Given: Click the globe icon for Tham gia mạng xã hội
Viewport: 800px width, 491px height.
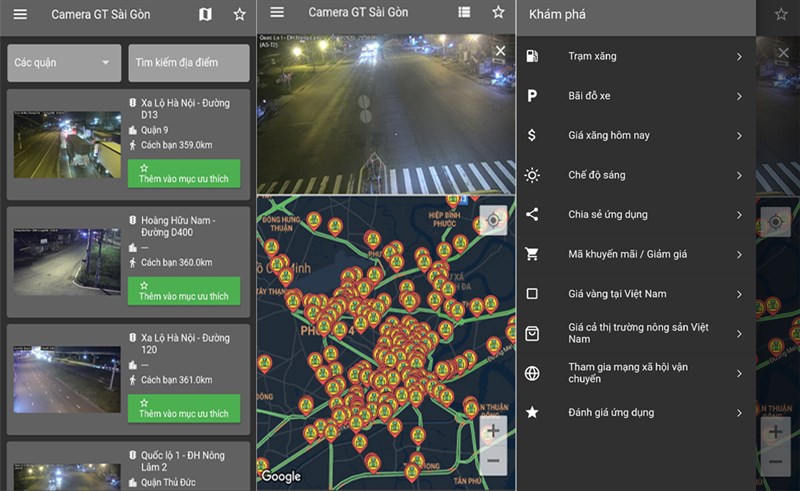Looking at the screenshot, I should (532, 373).
